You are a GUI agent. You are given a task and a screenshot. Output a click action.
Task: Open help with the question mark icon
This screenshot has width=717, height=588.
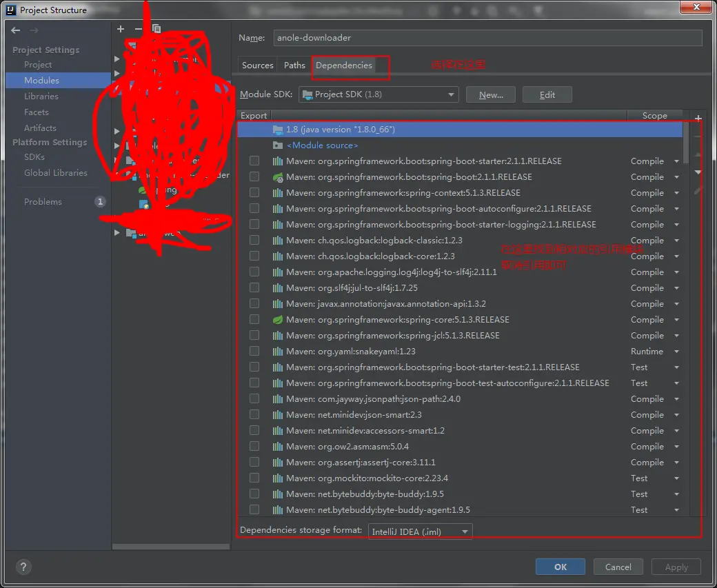23,567
